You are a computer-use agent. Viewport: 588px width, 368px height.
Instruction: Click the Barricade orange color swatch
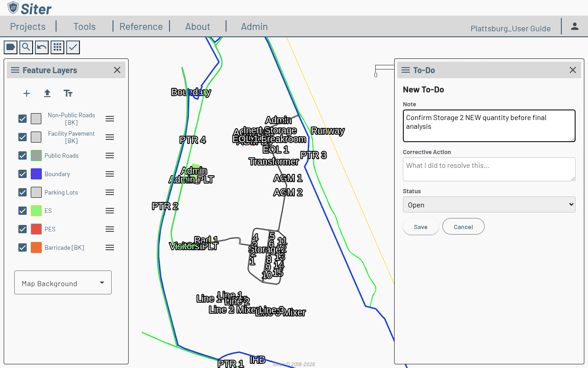(x=36, y=247)
